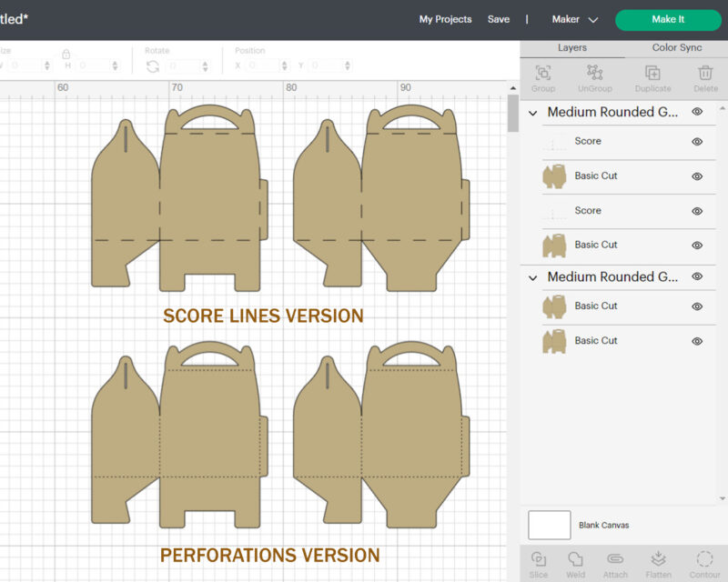Image resolution: width=728 pixels, height=582 pixels.
Task: Toggle visibility of the first Score layer
Action: [697, 141]
